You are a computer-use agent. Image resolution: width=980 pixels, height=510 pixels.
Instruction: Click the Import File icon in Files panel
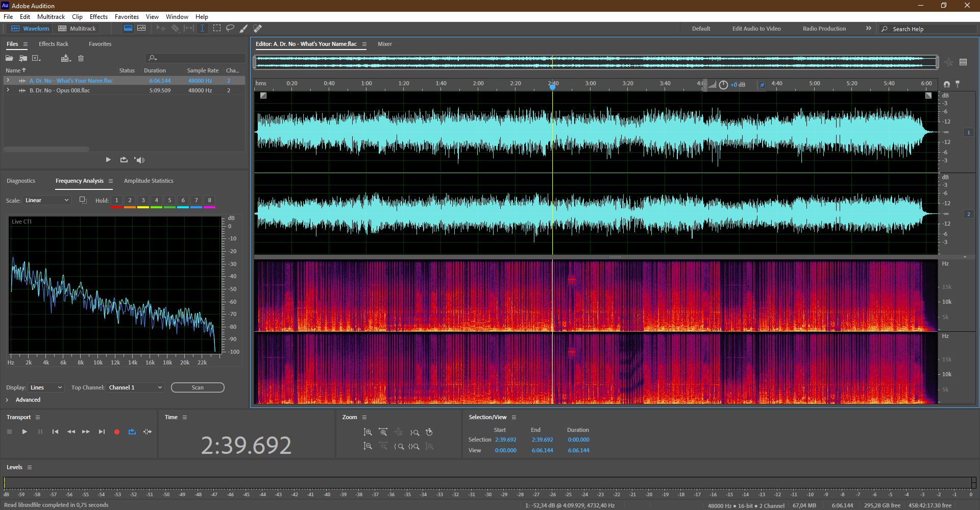point(23,58)
